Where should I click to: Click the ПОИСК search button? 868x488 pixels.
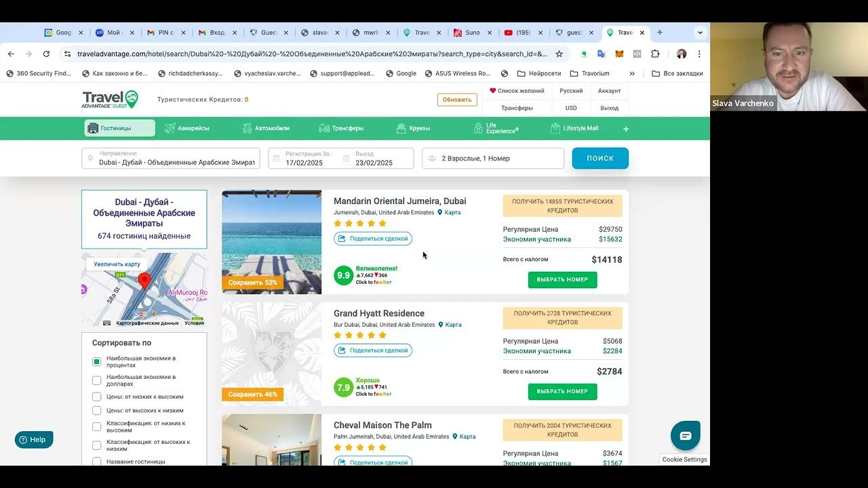(600, 158)
